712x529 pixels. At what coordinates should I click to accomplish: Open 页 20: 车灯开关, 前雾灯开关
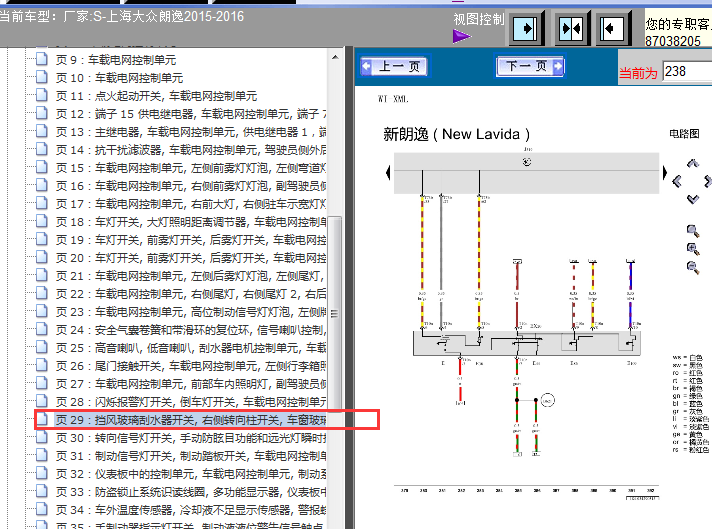tap(191, 258)
